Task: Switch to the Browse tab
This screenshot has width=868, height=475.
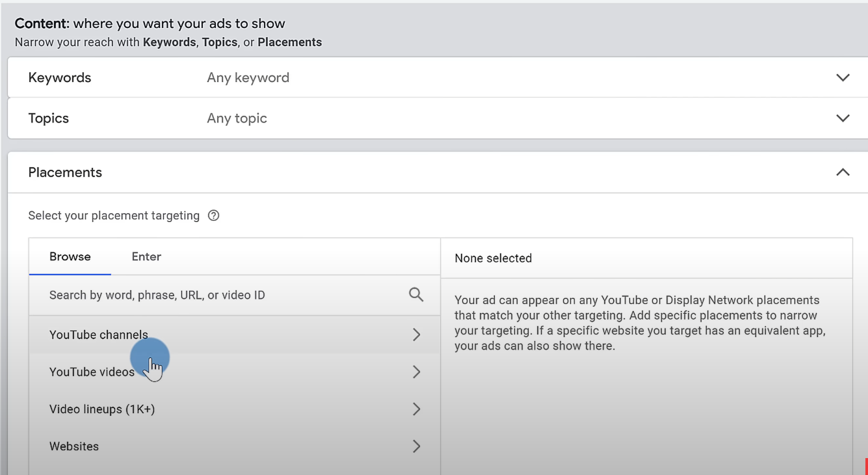Action: pos(69,256)
